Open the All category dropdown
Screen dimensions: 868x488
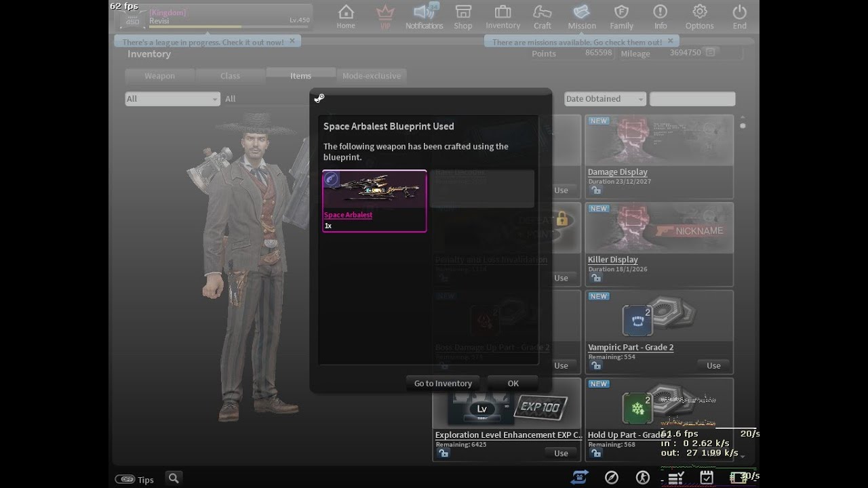click(x=172, y=99)
